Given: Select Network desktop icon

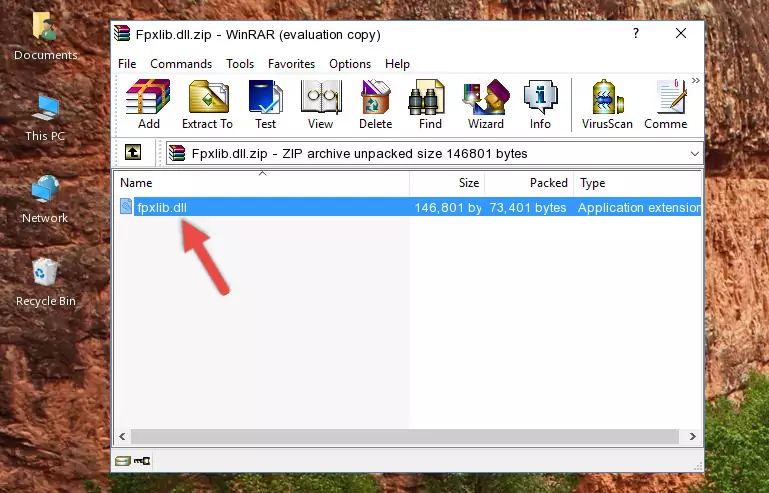Looking at the screenshot, I should [45, 200].
